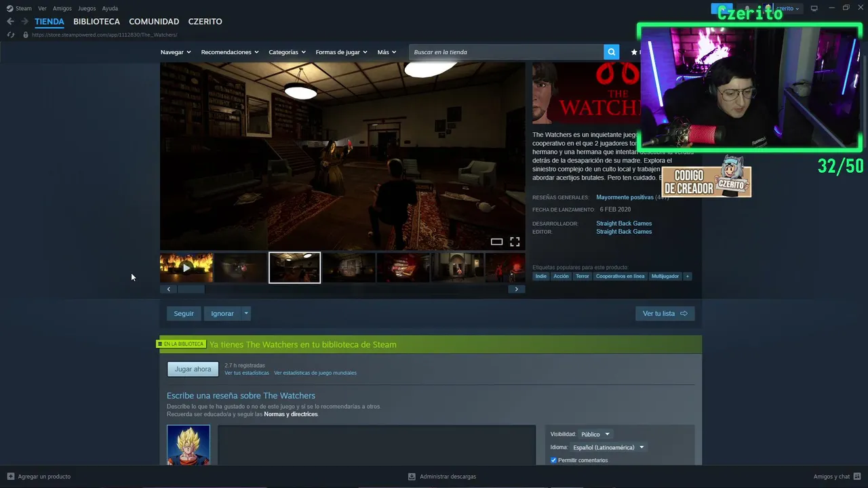Go back with the left arrow navigation icon

(10, 21)
